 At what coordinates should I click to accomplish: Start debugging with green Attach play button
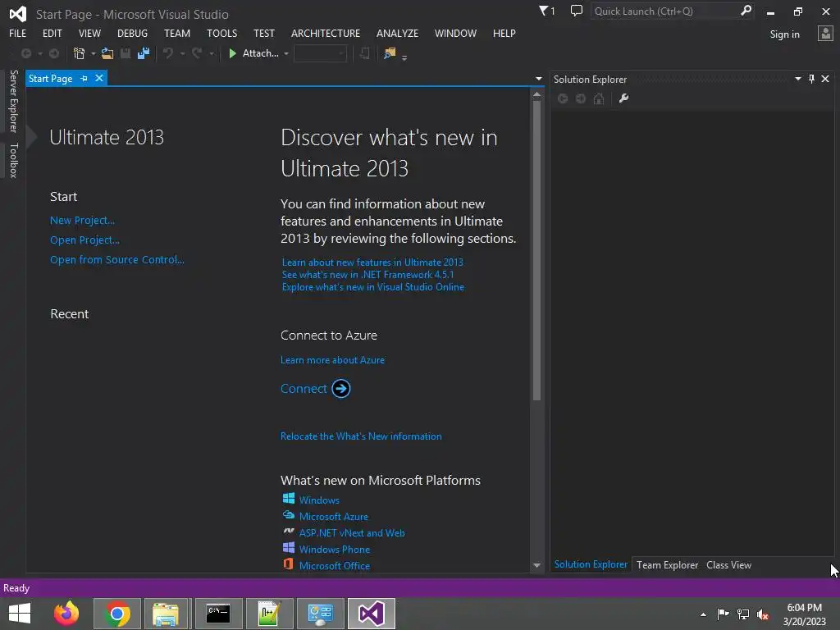coord(254,53)
